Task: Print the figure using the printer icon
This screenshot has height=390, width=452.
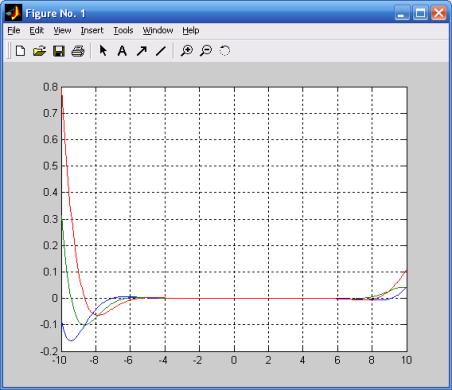Action: tap(78, 51)
